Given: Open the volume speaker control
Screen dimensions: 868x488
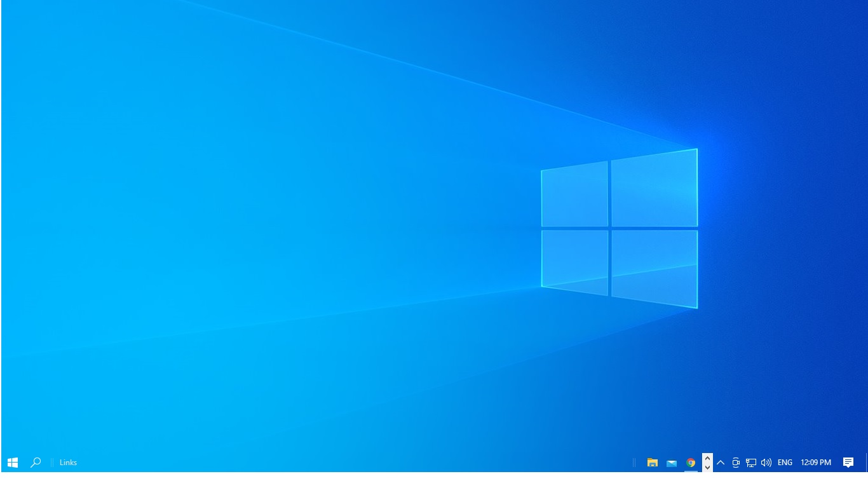Looking at the screenshot, I should click(766, 463).
